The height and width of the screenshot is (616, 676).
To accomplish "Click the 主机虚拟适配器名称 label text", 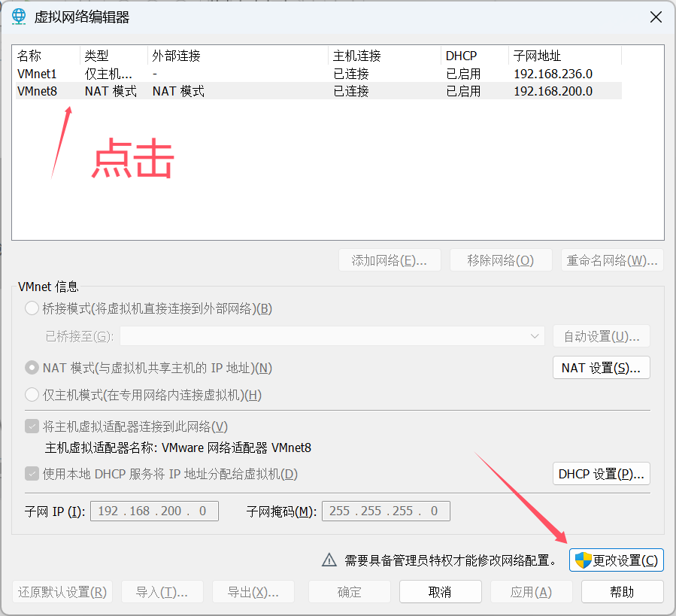I will click(101, 448).
